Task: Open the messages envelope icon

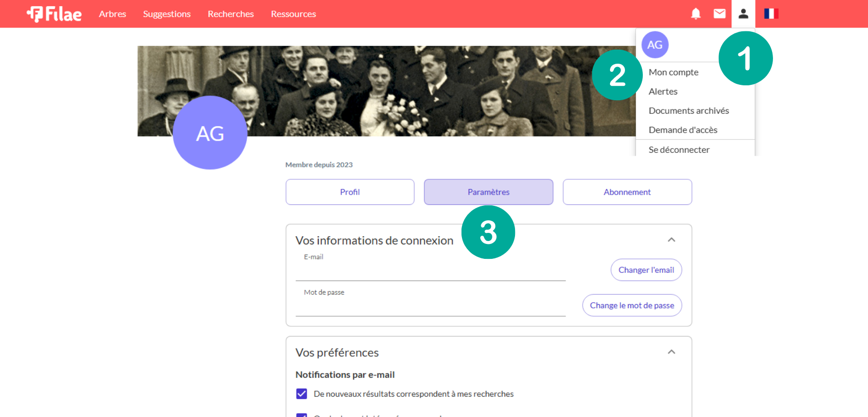Action: point(719,14)
